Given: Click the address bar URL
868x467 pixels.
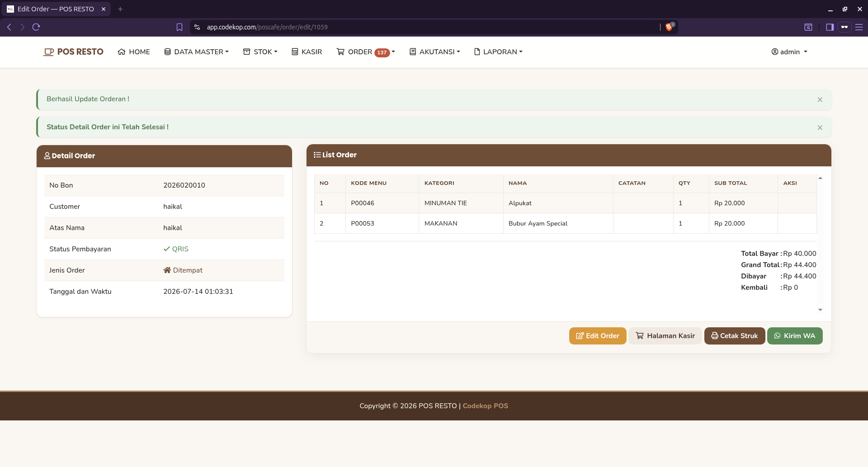Looking at the screenshot, I should click(267, 27).
